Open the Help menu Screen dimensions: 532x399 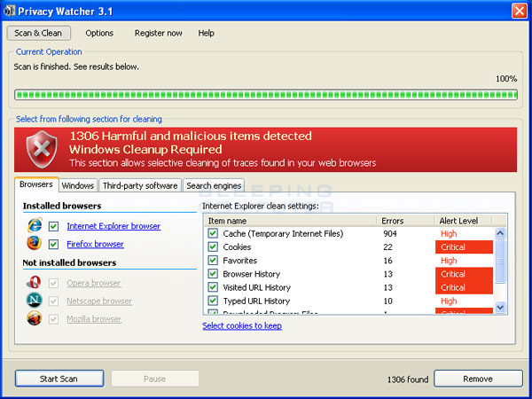[207, 33]
